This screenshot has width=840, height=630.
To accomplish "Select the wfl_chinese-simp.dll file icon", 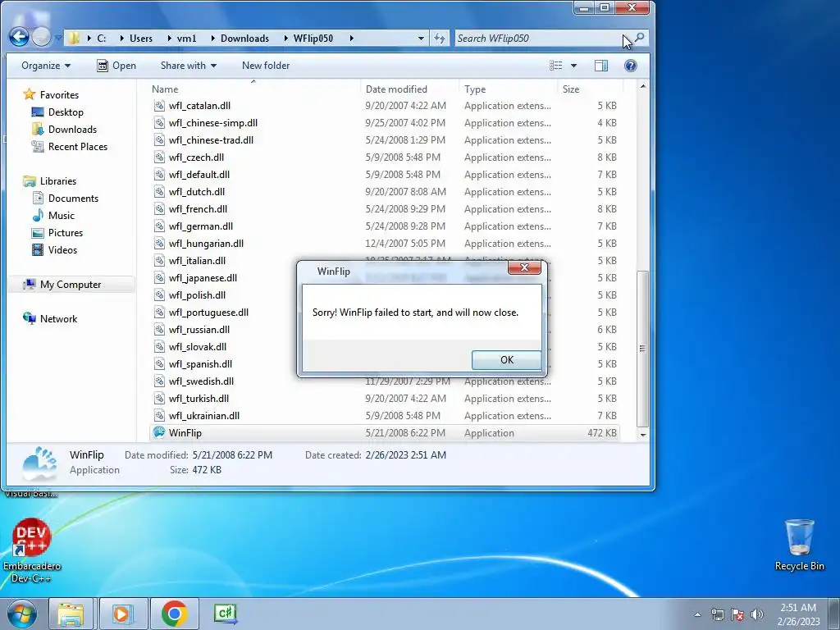I will (x=159, y=123).
